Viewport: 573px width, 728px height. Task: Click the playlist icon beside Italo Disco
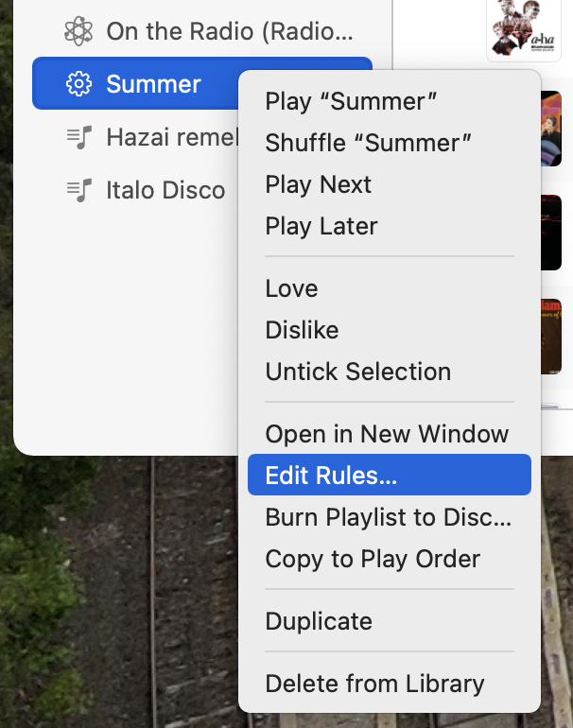coord(78,190)
